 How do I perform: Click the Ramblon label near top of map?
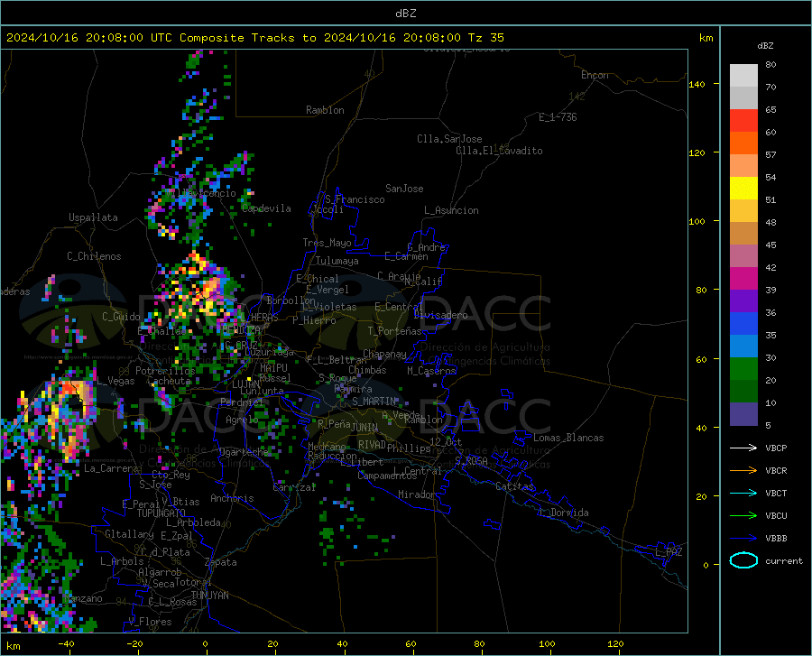click(325, 110)
